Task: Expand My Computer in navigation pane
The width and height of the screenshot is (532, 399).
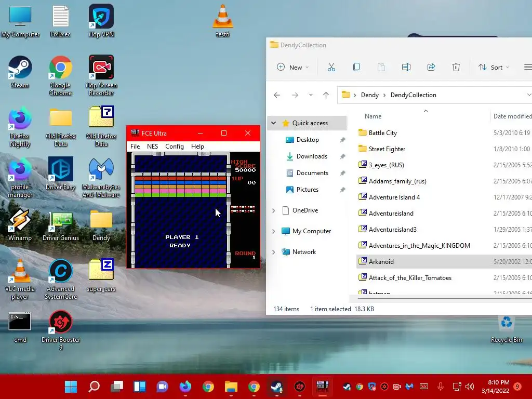Action: coord(273,231)
